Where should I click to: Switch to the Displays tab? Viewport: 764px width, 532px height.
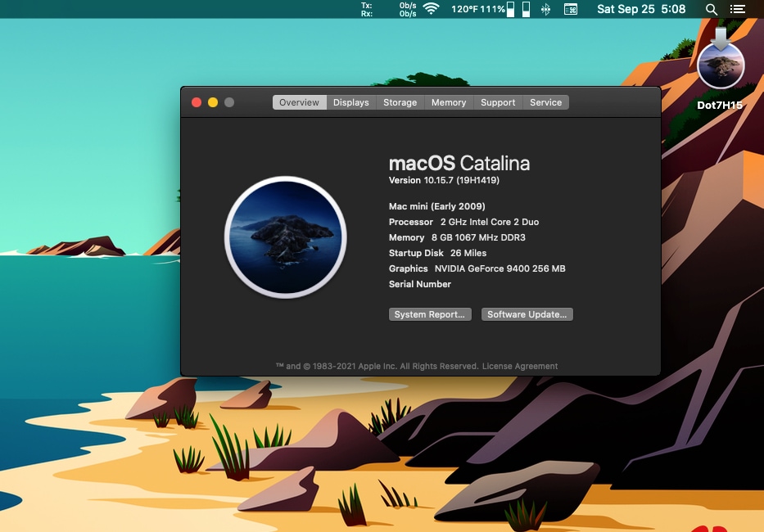click(x=350, y=102)
